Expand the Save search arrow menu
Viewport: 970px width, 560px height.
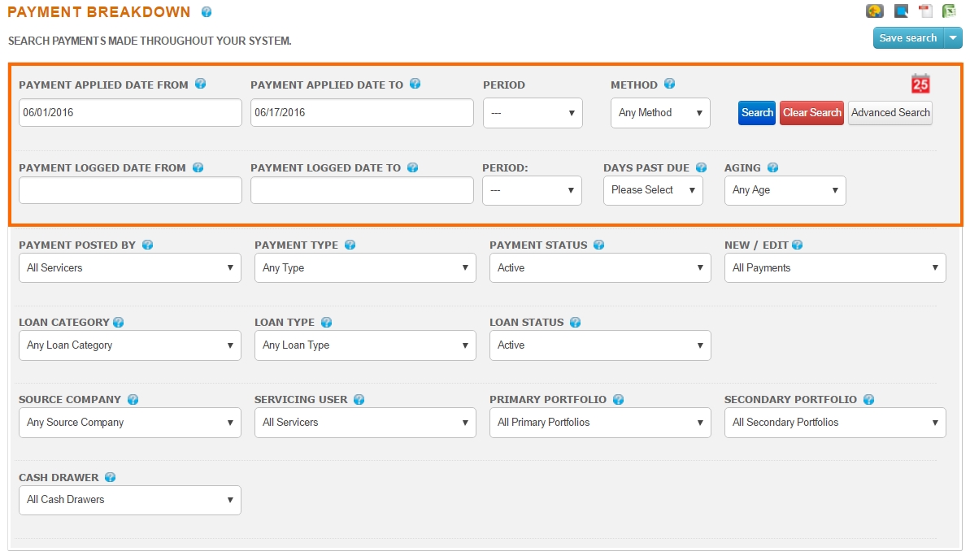point(953,37)
